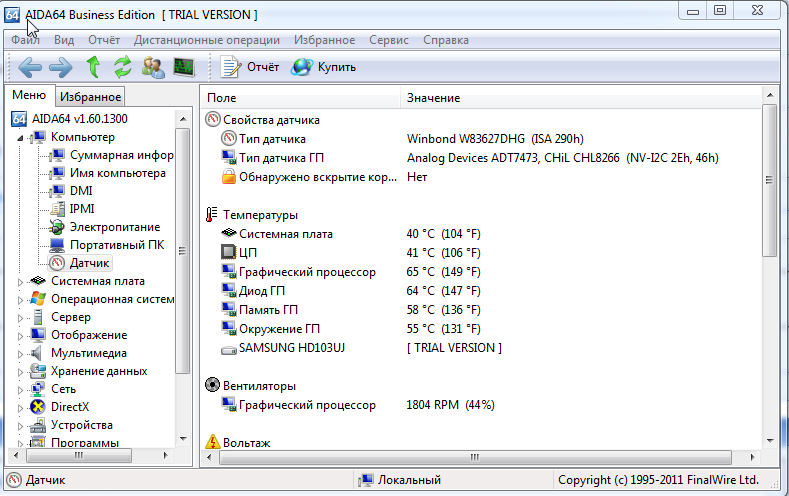Screen dimensions: 789x496
Task: Click the tree panel vertical scrollbar thumb
Action: (x=182, y=251)
